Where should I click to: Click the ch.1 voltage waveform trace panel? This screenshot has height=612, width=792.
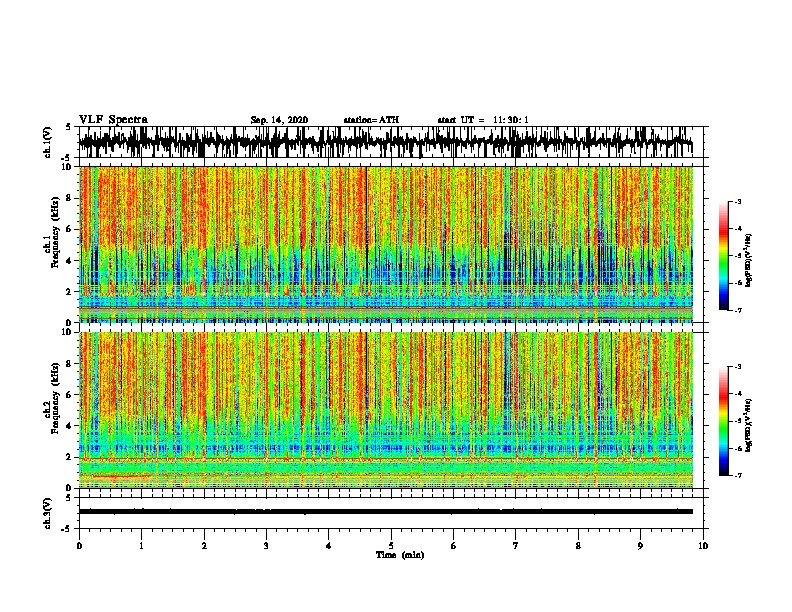pyautogui.click(x=390, y=142)
